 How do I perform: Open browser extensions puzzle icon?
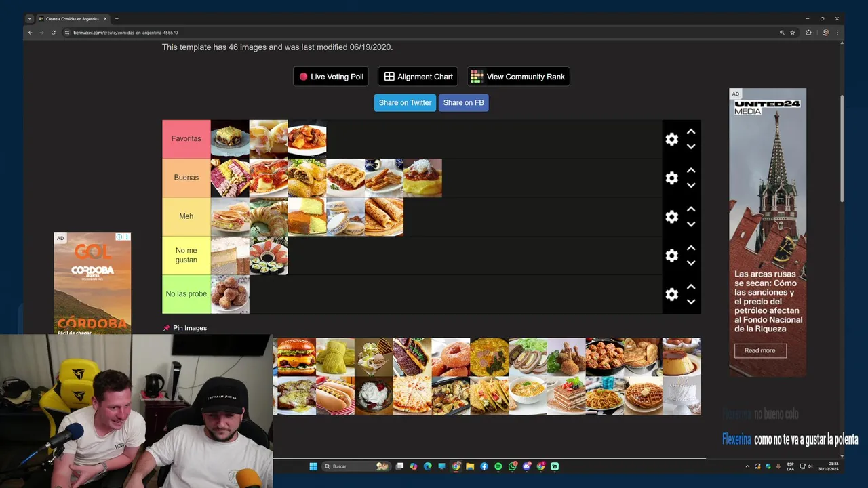coord(808,33)
